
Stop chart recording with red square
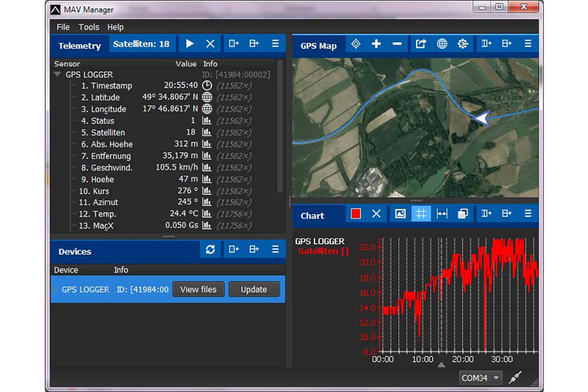(x=356, y=214)
